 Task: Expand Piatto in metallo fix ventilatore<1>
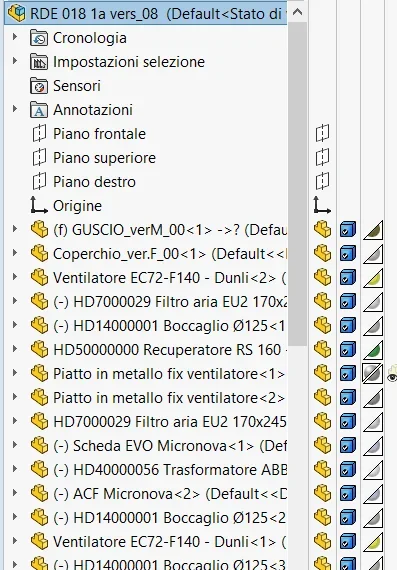[x=15, y=373]
